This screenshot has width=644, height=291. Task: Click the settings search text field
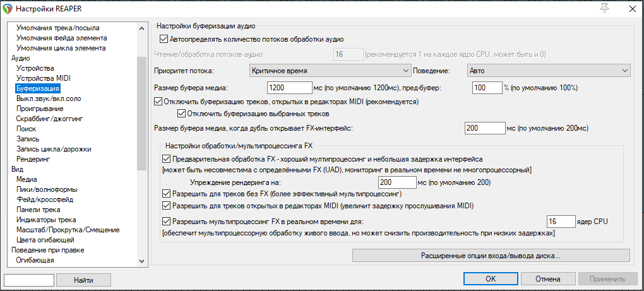28,279
